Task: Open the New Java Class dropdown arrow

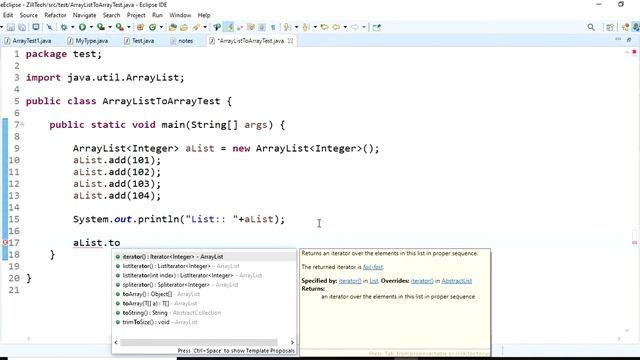Action: coord(161,27)
